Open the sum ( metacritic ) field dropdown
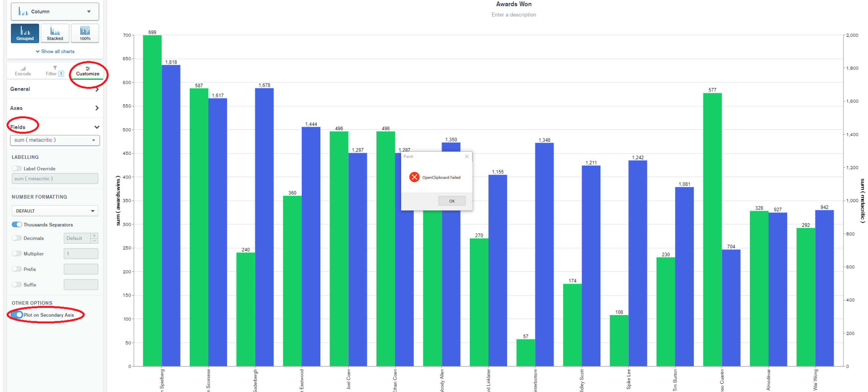 (x=55, y=140)
